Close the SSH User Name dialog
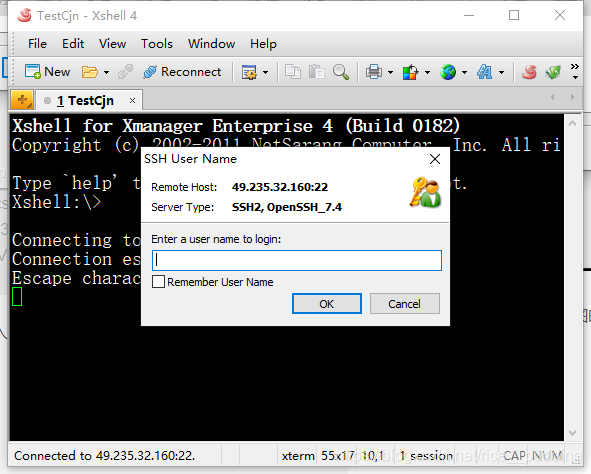591x474 pixels. (435, 159)
